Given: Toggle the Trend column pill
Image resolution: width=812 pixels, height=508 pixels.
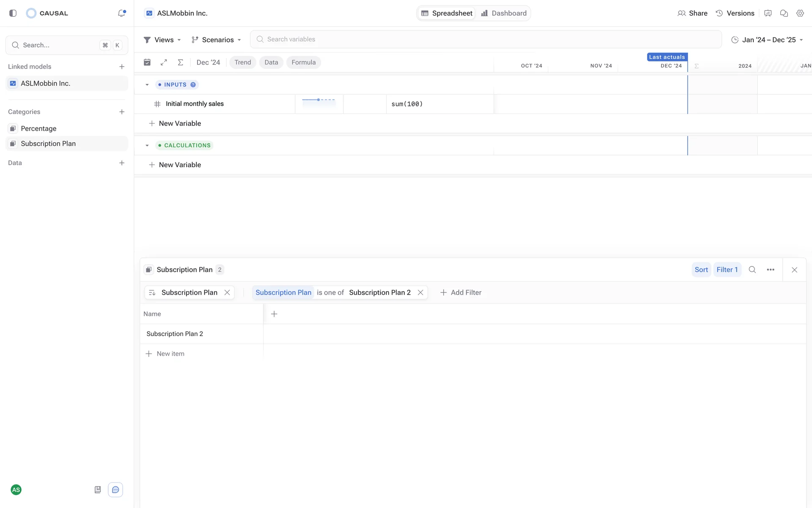Looking at the screenshot, I should tap(243, 62).
